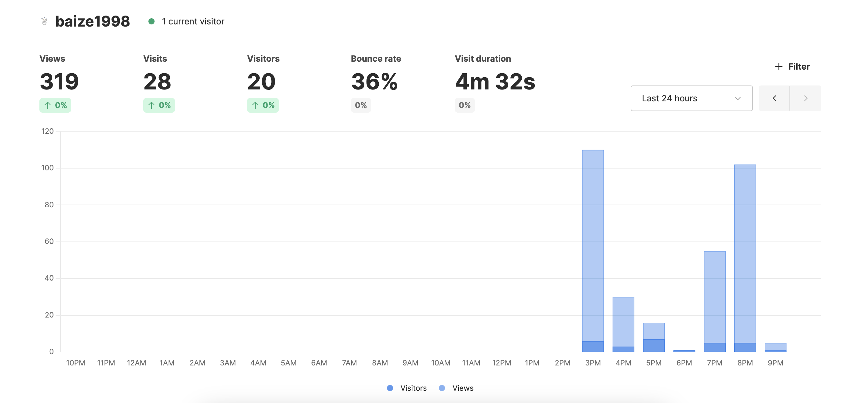Toggle Views series in chart legend

coord(463,388)
